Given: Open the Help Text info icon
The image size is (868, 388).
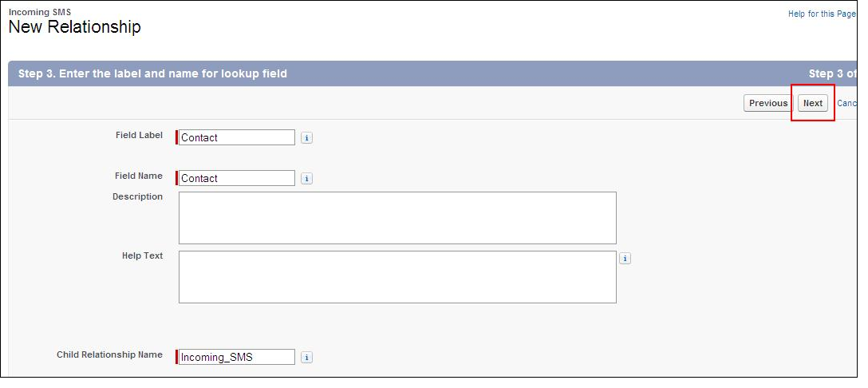Looking at the screenshot, I should point(625,259).
